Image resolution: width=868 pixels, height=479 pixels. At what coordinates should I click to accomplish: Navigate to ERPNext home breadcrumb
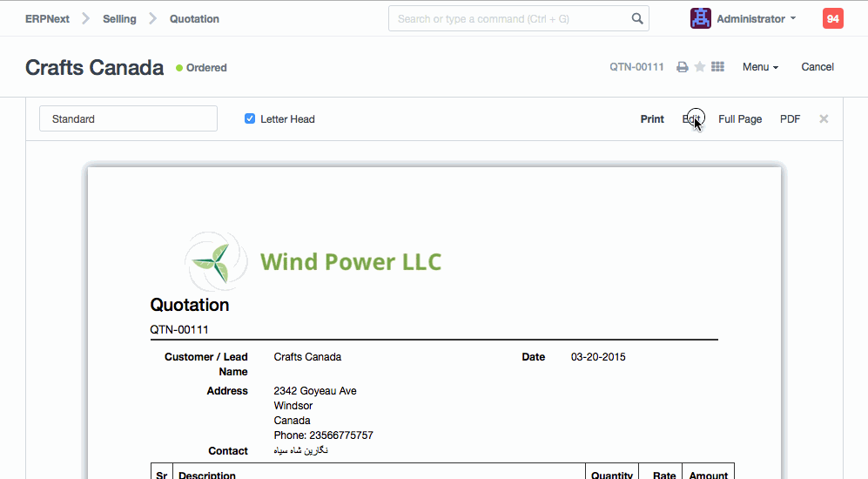(47, 18)
